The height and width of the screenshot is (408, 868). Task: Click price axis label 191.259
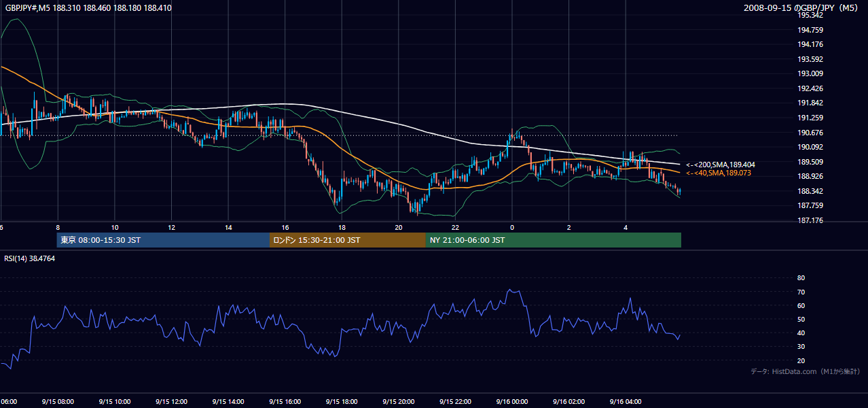pos(810,118)
